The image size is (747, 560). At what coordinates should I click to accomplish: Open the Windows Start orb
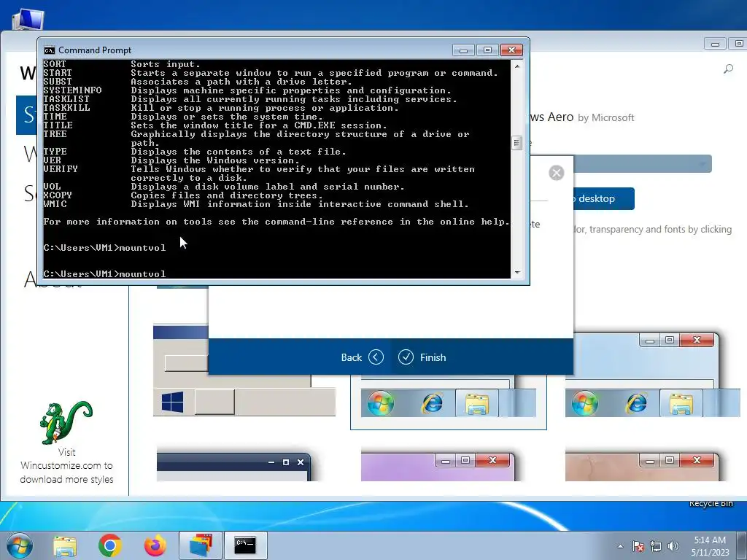point(19,545)
